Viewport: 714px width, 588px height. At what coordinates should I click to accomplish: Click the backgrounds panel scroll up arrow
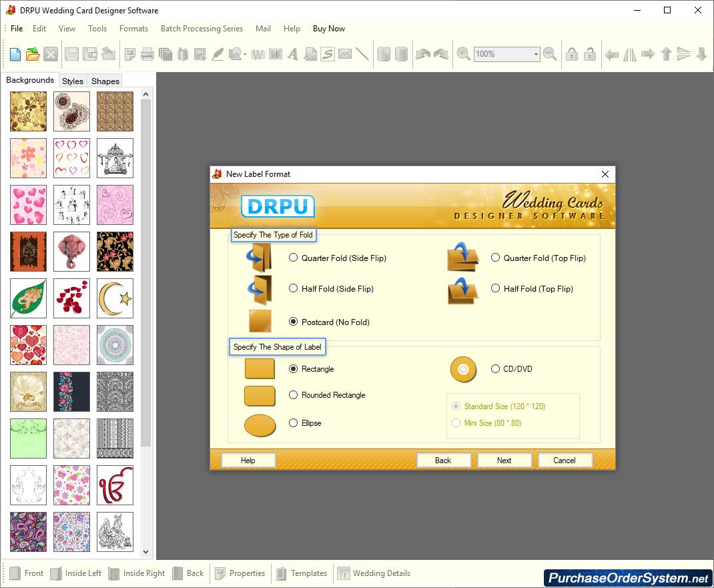[x=145, y=94]
